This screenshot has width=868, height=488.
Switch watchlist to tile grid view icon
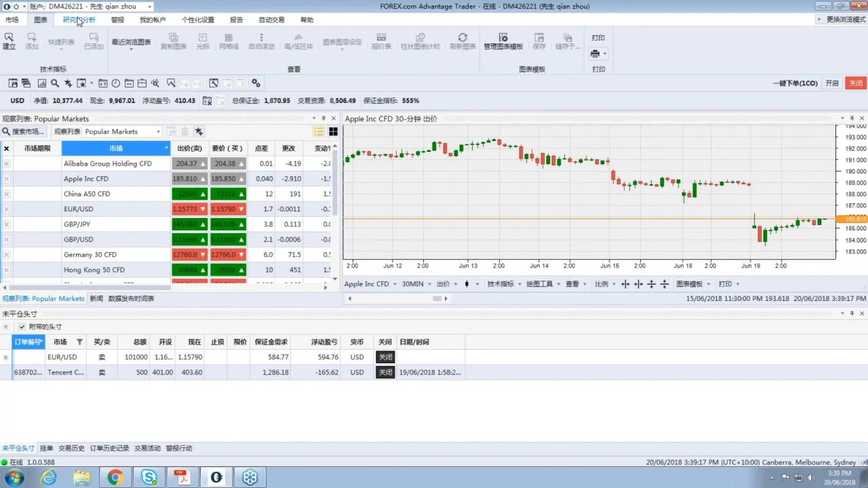click(333, 131)
